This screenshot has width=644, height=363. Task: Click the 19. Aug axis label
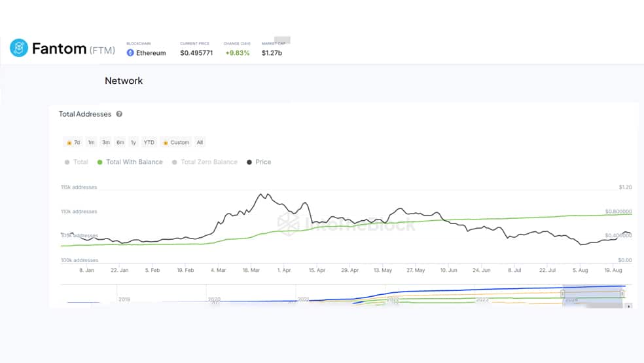click(613, 270)
